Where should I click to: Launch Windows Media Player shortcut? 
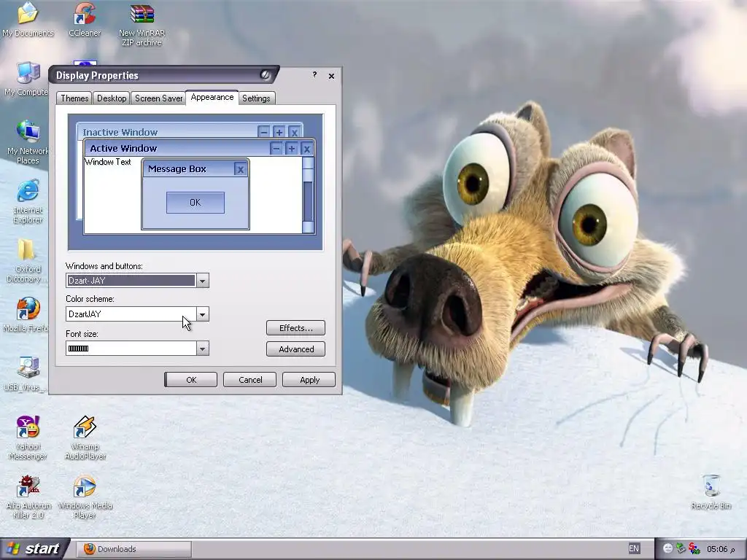[85, 496]
